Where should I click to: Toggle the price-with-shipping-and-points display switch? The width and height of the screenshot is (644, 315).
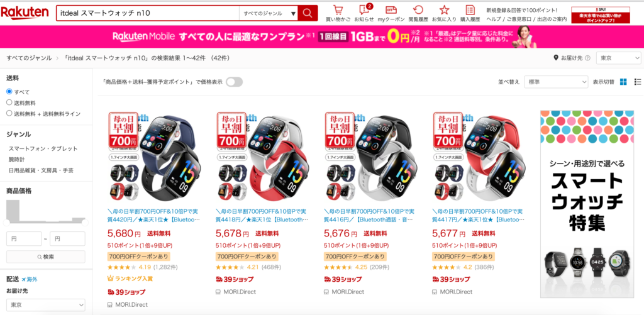tap(234, 82)
